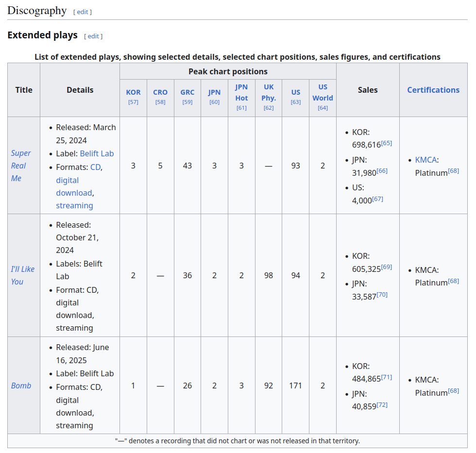This screenshot has height=453, width=476.
Task: Click the US peak value 94
Action: [x=296, y=275]
